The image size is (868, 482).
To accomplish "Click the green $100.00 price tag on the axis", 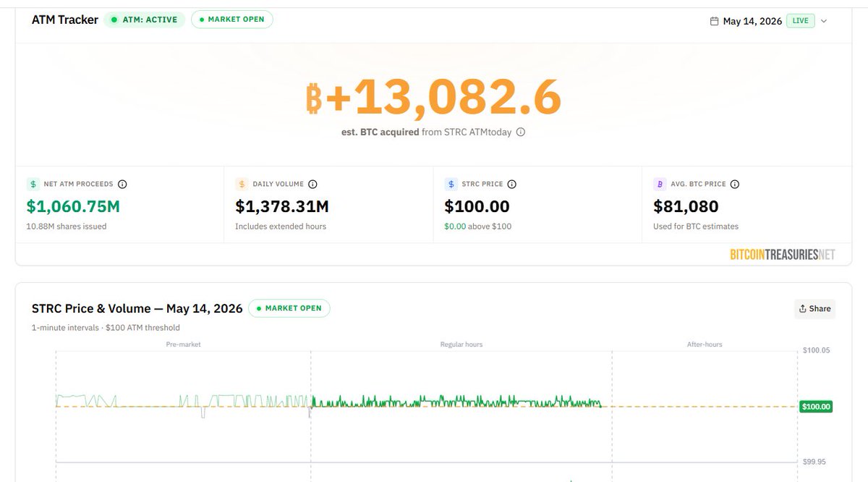I will coord(816,407).
